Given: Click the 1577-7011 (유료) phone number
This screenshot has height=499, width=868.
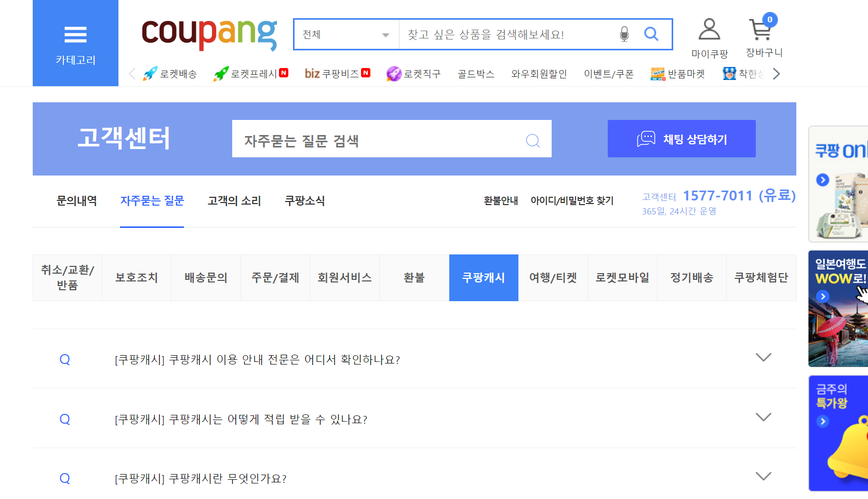Looking at the screenshot, I should click(739, 196).
